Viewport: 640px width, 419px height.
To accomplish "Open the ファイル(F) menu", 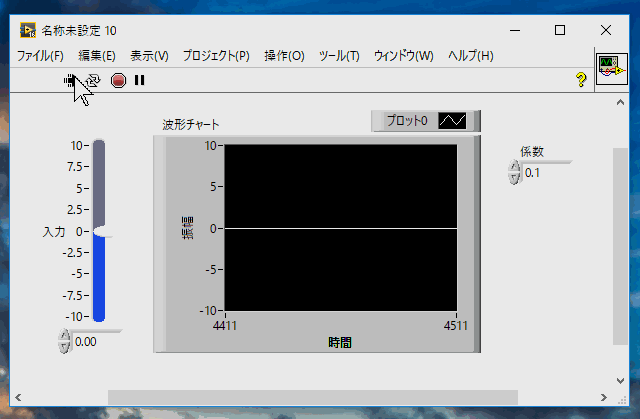I will coord(40,55).
